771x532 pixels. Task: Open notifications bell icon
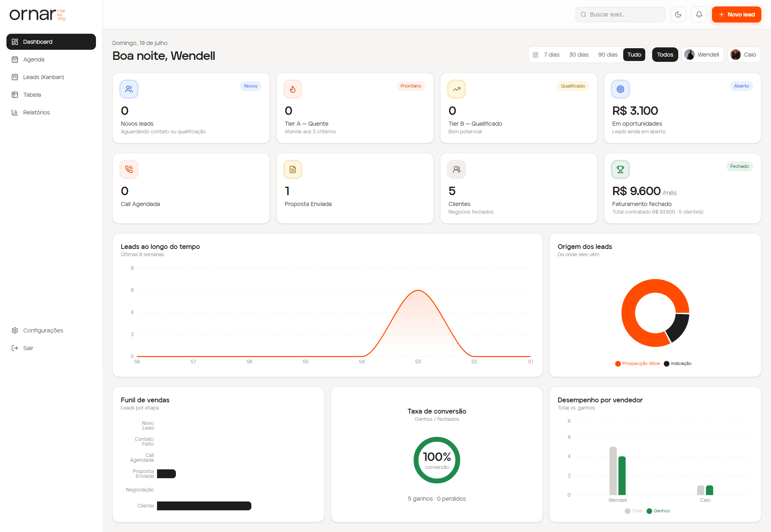tap(699, 14)
